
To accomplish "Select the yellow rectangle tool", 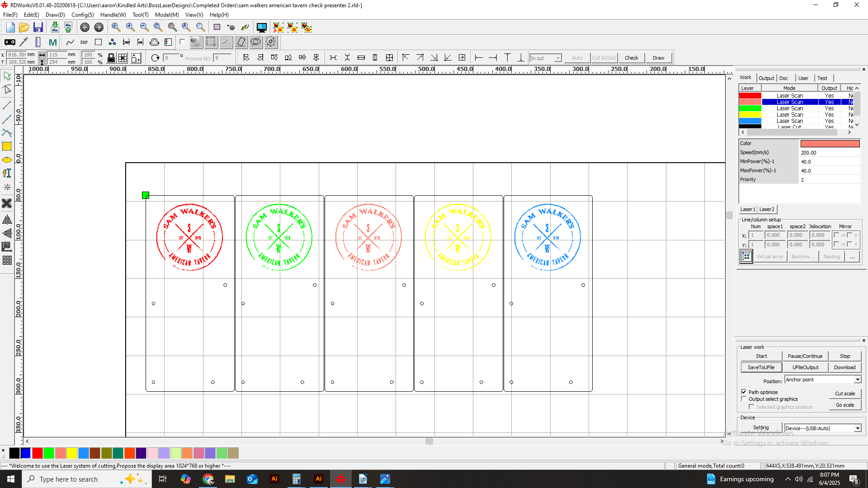I will coord(7,146).
